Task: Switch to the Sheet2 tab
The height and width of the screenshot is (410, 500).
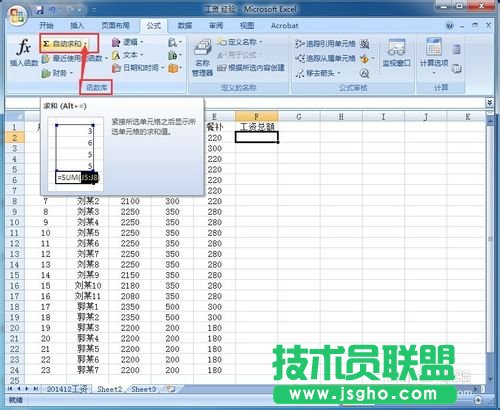Action: (x=110, y=389)
